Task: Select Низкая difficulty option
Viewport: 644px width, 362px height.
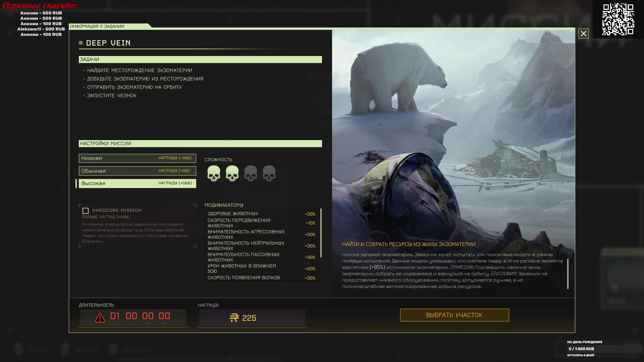Action: (x=137, y=158)
